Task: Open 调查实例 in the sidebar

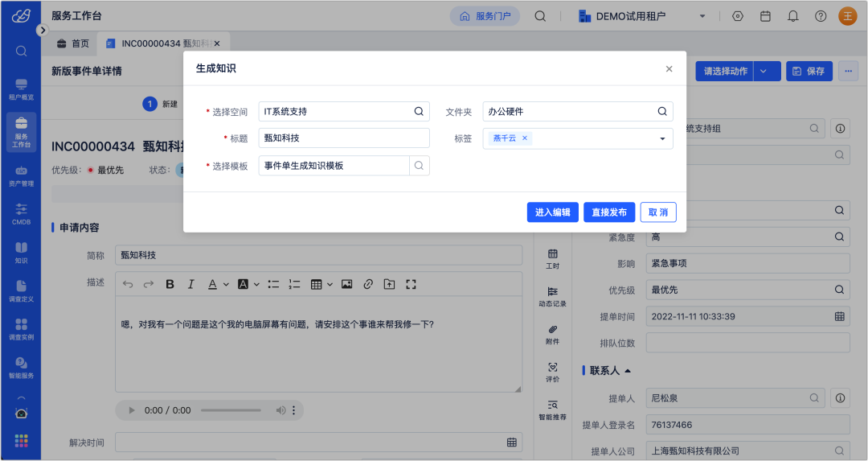Action: (x=21, y=329)
